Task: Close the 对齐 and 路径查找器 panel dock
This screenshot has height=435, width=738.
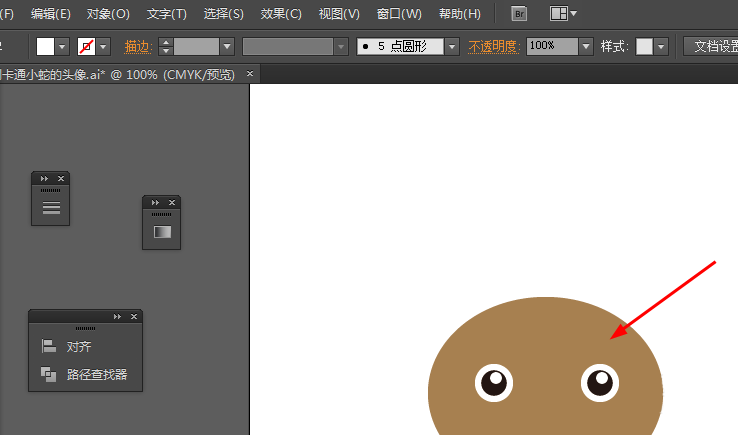Action: coord(134,316)
